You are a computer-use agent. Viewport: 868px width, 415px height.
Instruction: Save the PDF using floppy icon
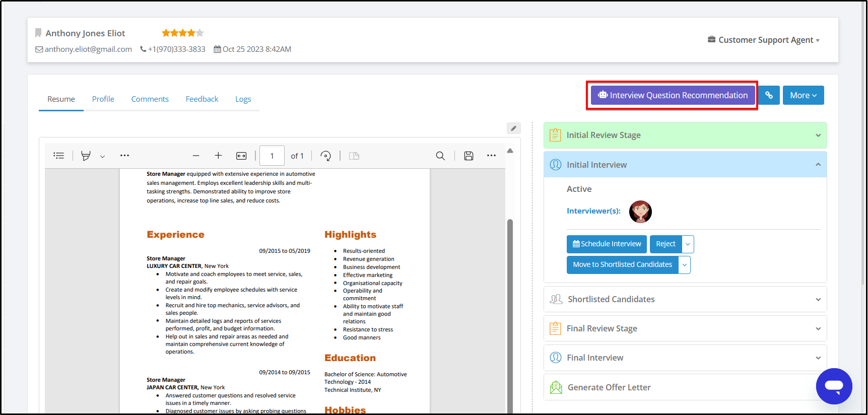469,156
